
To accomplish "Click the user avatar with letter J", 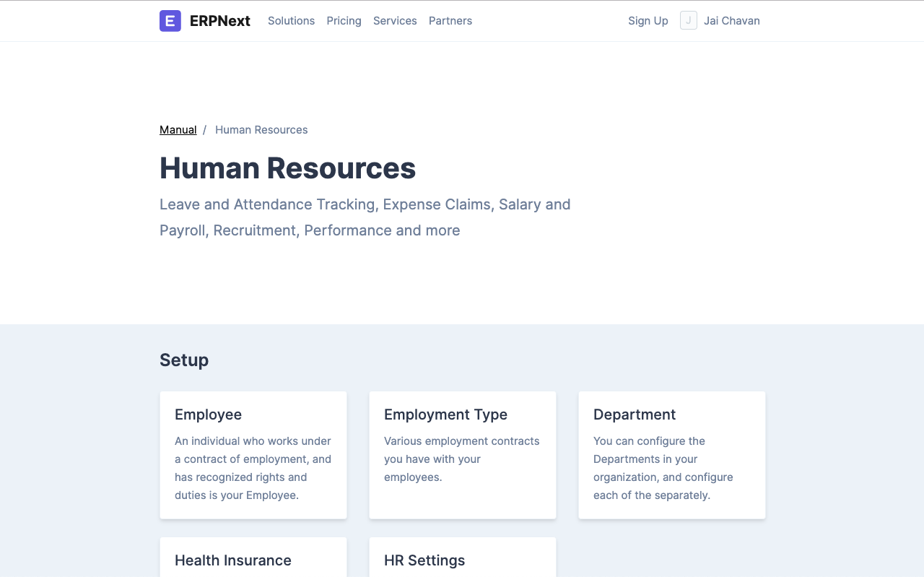I will point(688,21).
